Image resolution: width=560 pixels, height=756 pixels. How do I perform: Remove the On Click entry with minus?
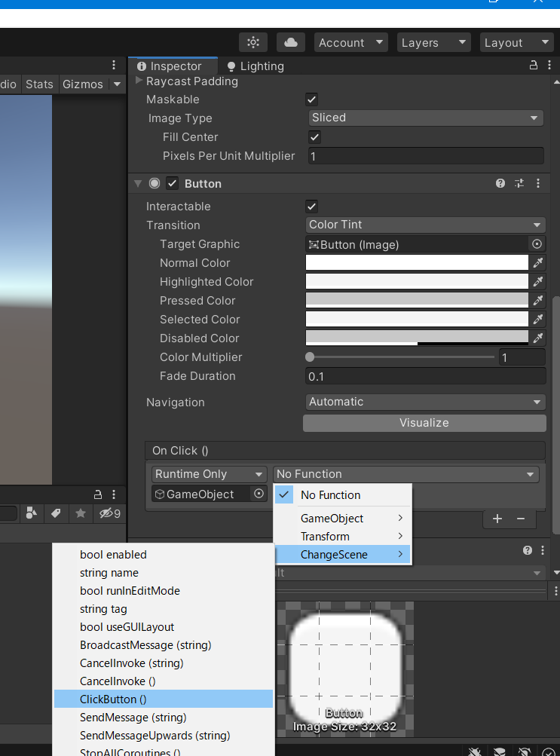[521, 519]
